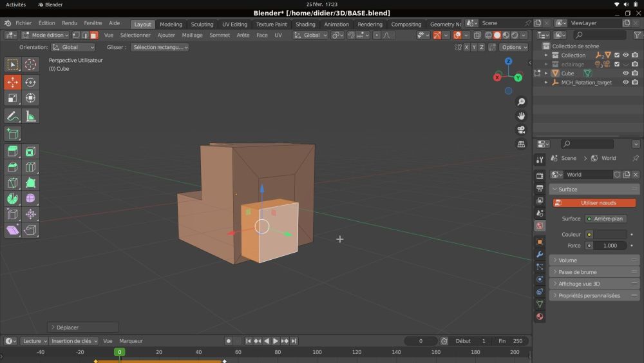Toggle visibility of Collection in outliner
The image size is (644, 363).
tap(625, 55)
